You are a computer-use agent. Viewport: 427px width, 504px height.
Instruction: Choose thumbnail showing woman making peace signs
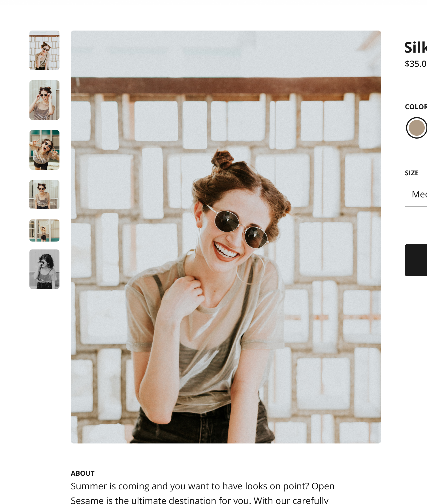pyautogui.click(x=44, y=150)
